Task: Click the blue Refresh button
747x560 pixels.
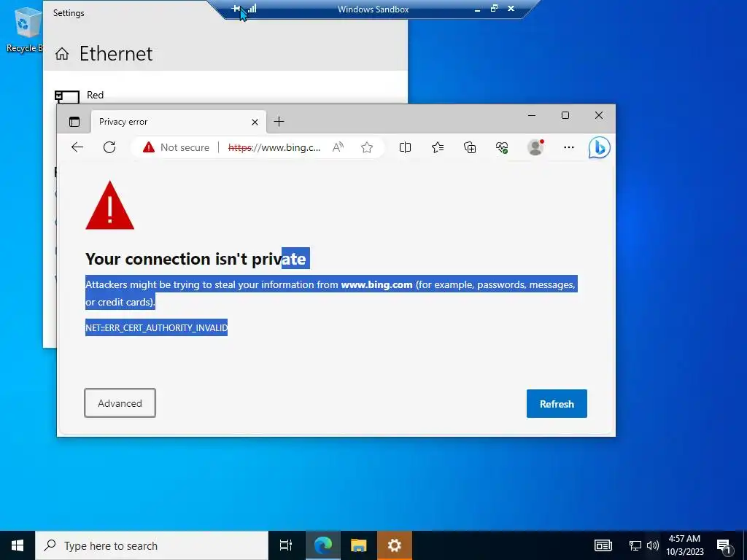Action: click(x=557, y=404)
